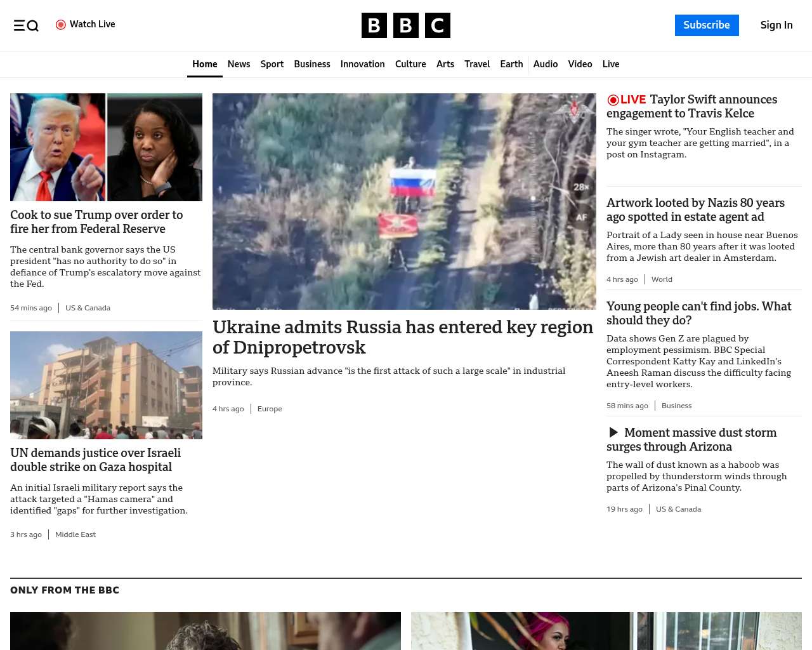Open the Sport section
The image size is (812, 650).
[x=272, y=64]
